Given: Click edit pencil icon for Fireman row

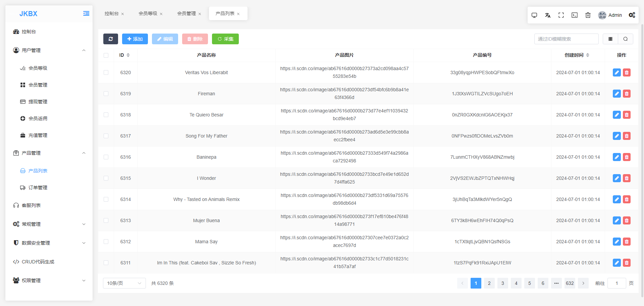Looking at the screenshot, I should pos(616,94).
